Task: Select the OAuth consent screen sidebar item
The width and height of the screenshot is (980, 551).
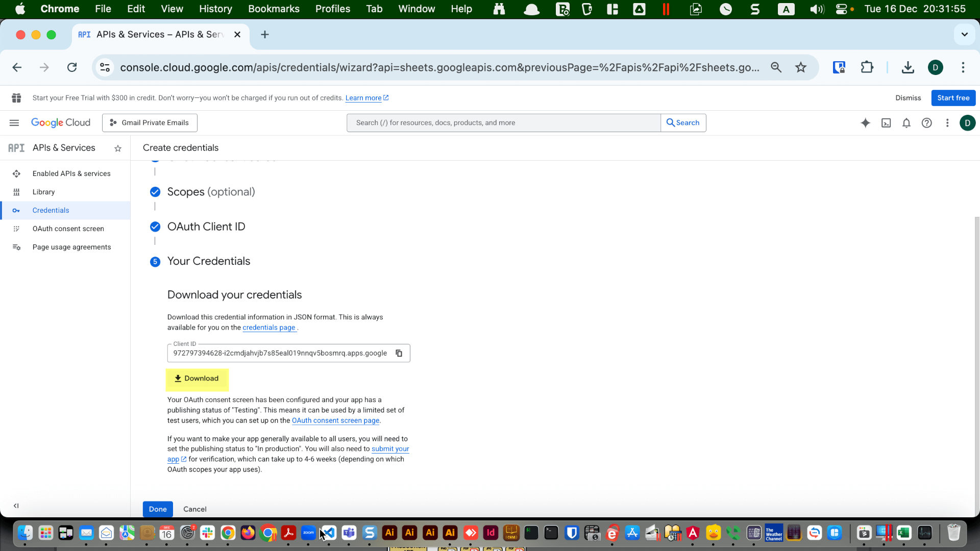Action: (x=68, y=228)
